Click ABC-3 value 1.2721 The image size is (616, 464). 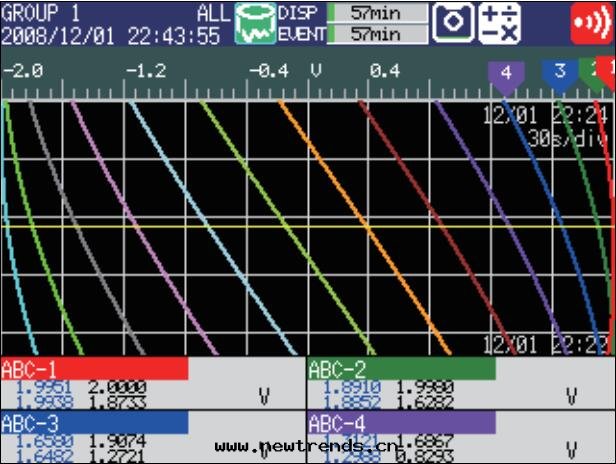point(117,457)
